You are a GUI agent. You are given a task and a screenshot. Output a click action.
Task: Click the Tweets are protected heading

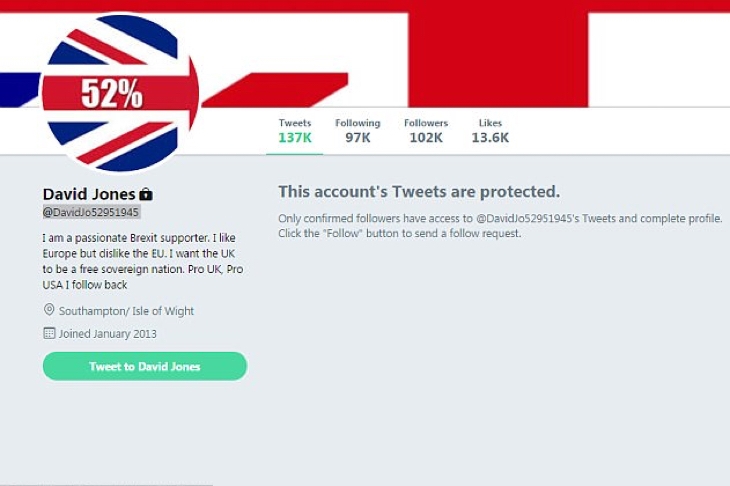point(418,191)
